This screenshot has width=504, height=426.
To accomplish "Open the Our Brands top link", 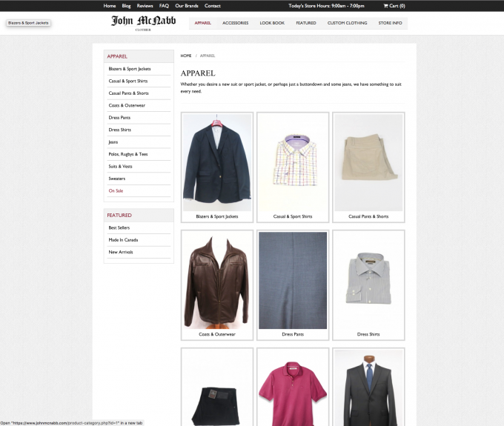I will (186, 6).
